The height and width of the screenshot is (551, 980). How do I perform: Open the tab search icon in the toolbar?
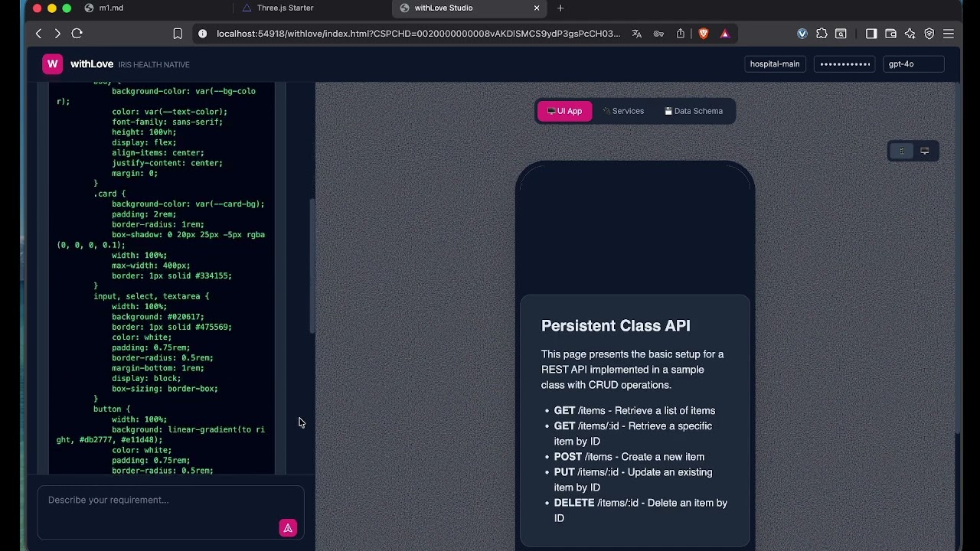click(841, 34)
